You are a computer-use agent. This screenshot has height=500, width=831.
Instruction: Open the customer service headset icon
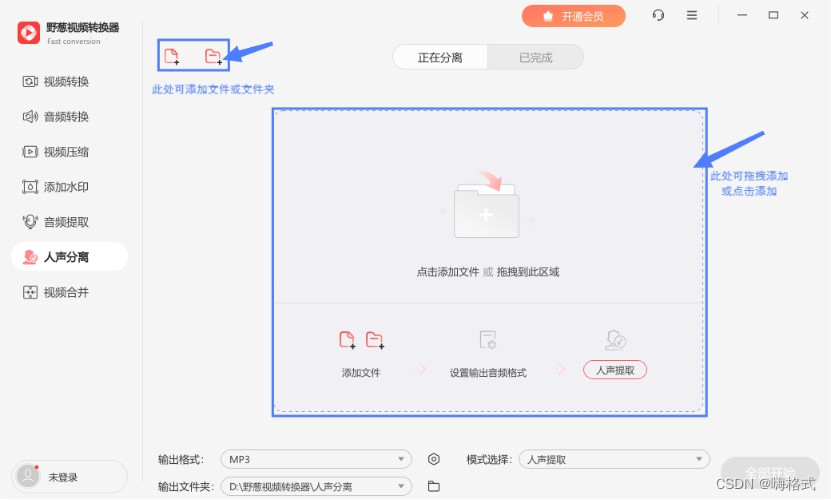tap(658, 15)
